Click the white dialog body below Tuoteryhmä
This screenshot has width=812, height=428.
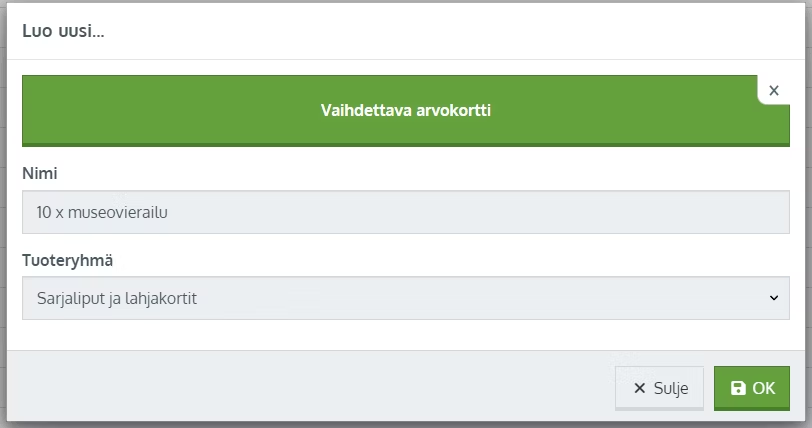tap(405, 335)
